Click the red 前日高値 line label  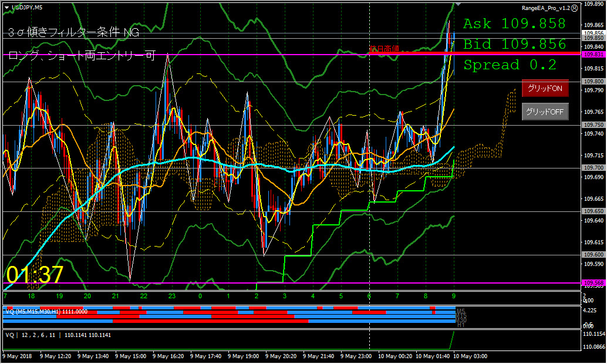pos(384,49)
